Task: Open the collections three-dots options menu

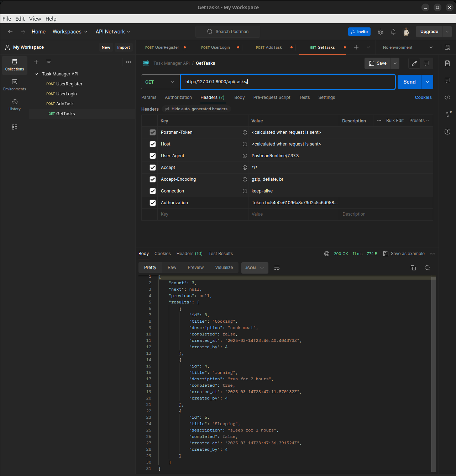Action: [x=129, y=62]
